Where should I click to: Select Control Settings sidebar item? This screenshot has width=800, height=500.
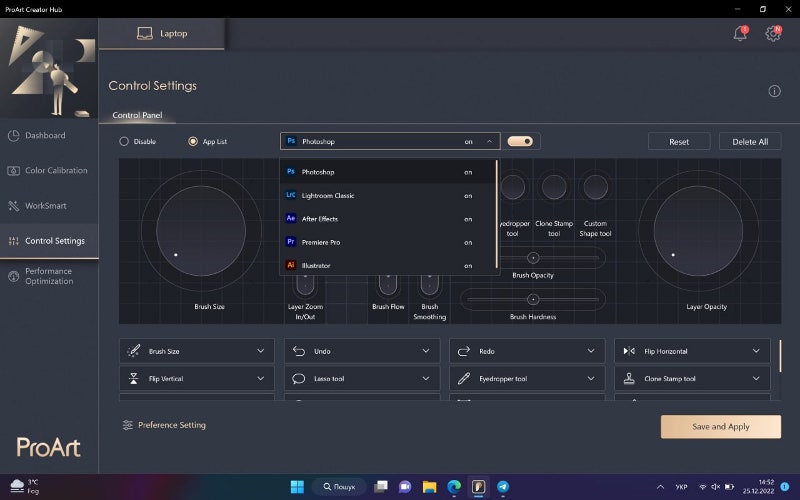pos(48,241)
